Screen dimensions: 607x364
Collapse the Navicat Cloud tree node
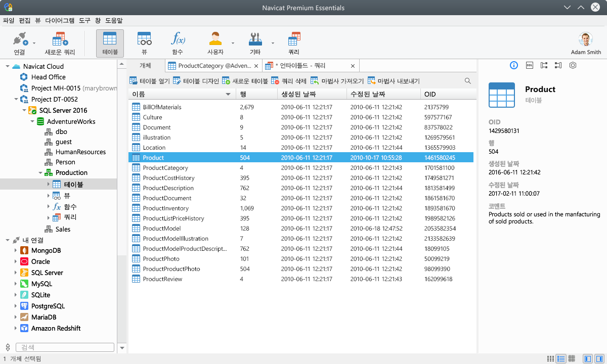pyautogui.click(x=8, y=66)
